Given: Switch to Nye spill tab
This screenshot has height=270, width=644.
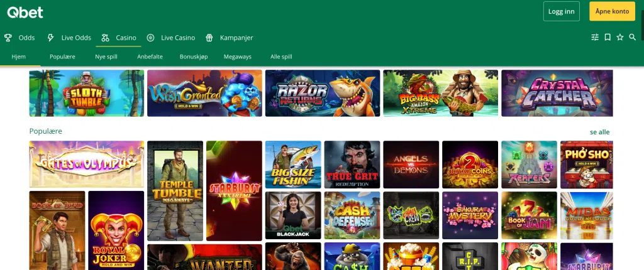Looking at the screenshot, I should tap(106, 57).
